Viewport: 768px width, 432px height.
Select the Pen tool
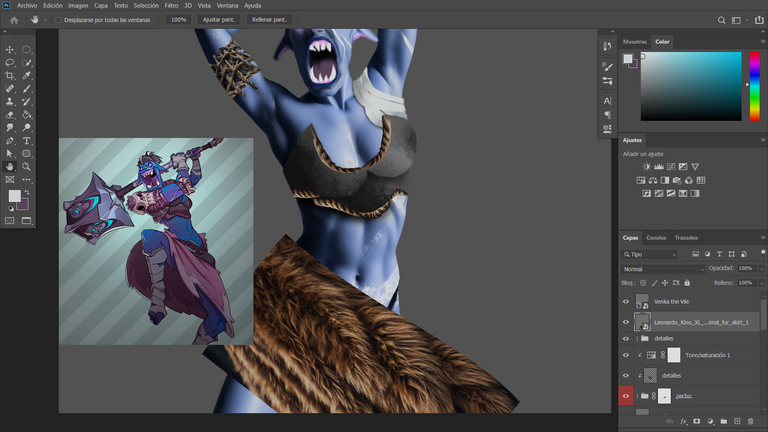pos(10,141)
